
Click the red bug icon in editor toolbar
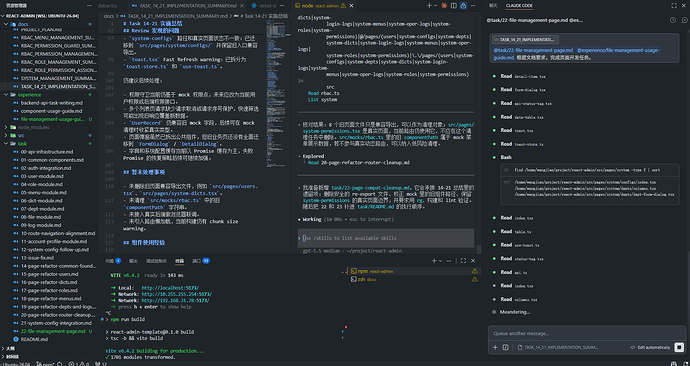444,6
